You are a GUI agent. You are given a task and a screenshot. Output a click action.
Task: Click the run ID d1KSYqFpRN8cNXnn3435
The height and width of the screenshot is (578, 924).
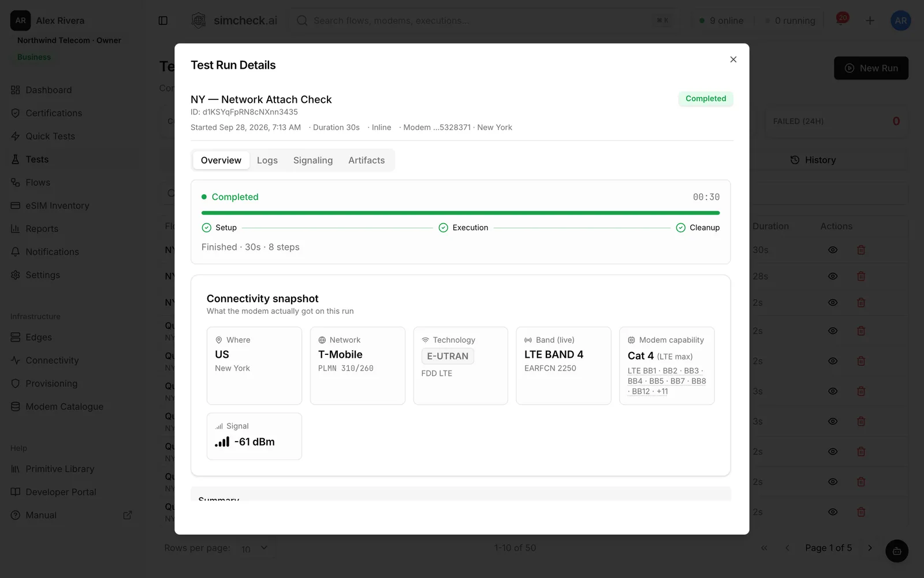[250, 112]
